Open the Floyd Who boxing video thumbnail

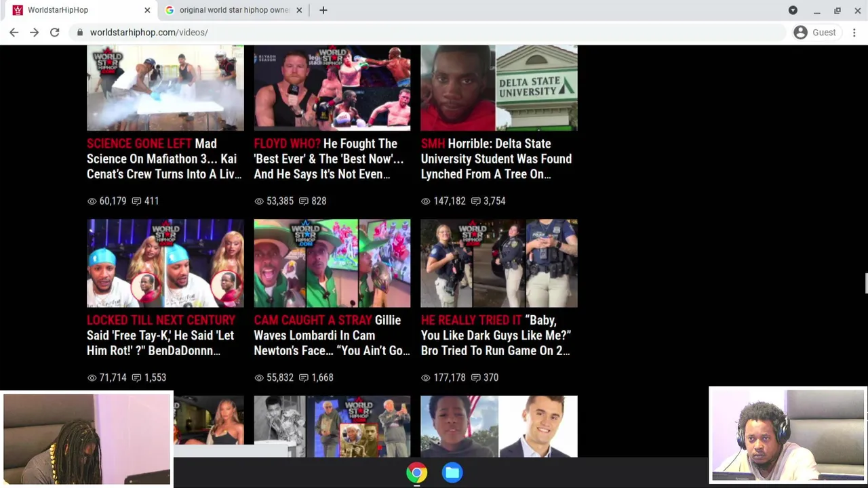(332, 87)
